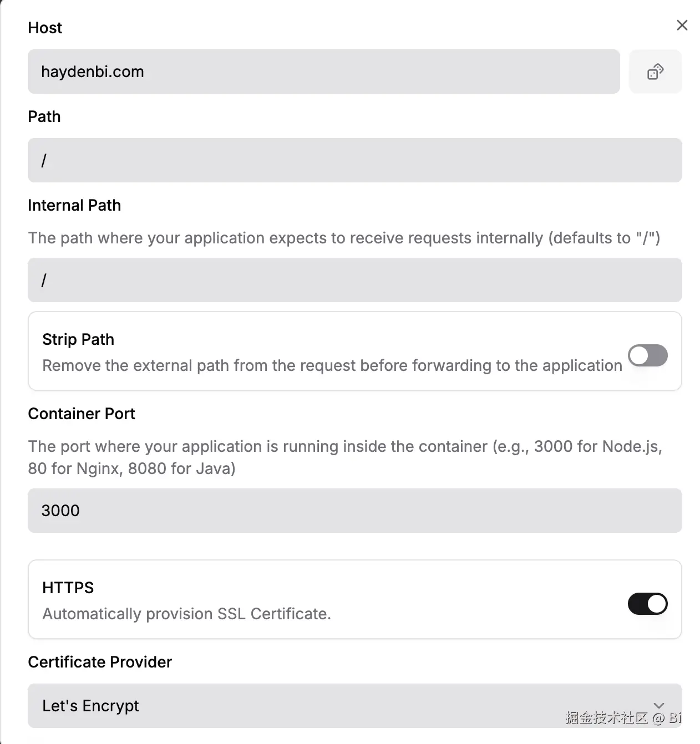Screen dimensions: 700x744
Task: Click the HTTPS heading text
Action: tap(68, 588)
